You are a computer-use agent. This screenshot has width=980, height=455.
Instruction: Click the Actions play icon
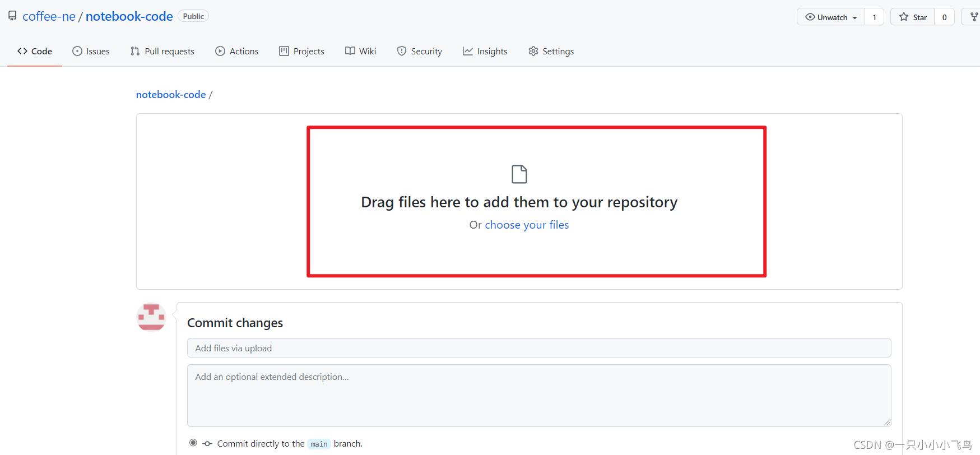(220, 51)
